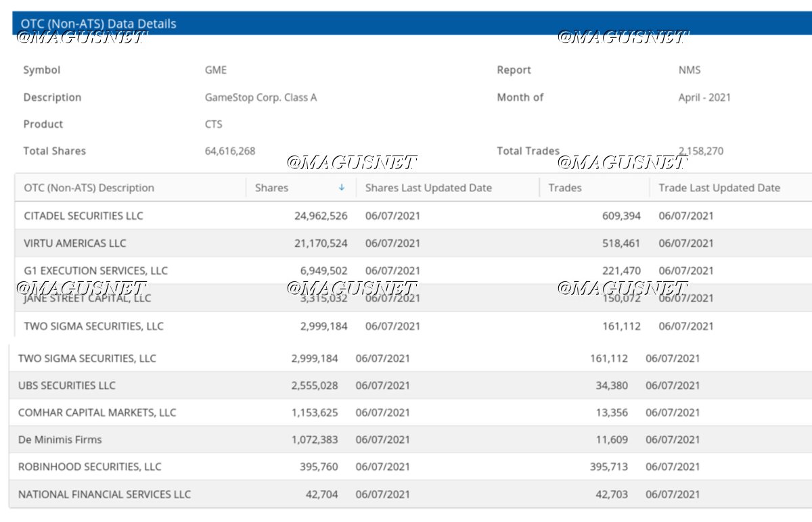Select the Total Shares label
This screenshot has width=812, height=522.
[55, 151]
